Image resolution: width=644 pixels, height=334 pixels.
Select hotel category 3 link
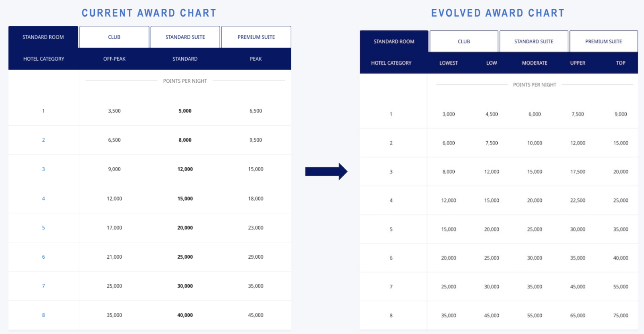pyautogui.click(x=43, y=169)
